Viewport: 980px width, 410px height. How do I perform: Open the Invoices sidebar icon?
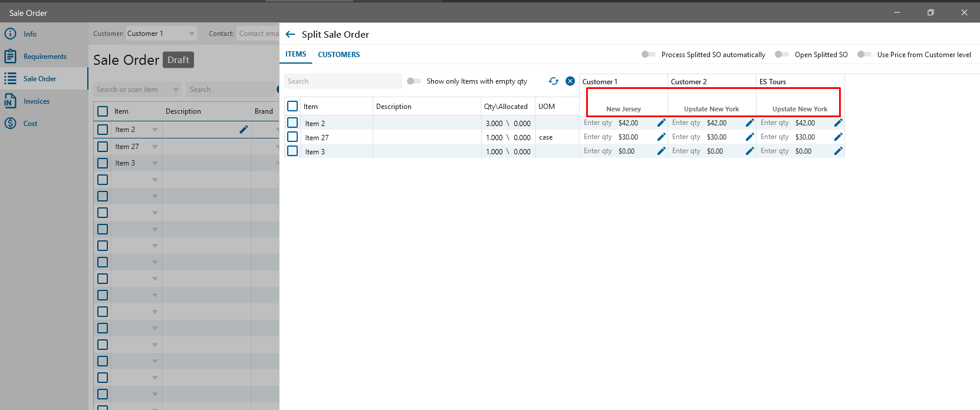10,101
